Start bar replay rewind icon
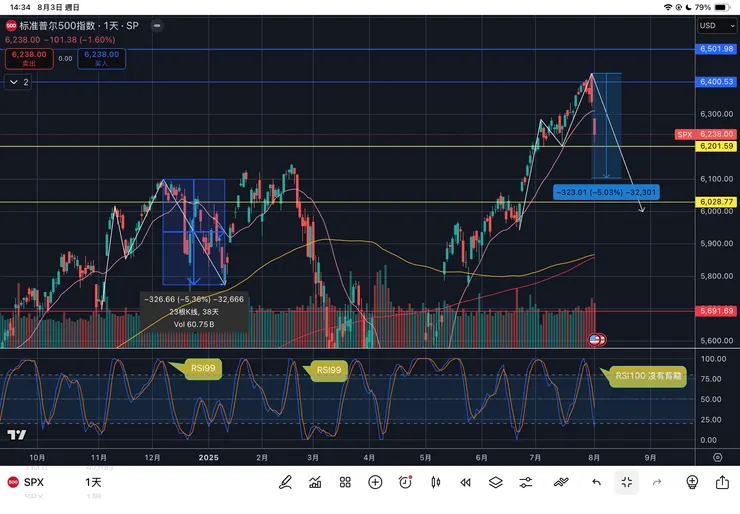Viewport: 740px width, 514px height. 465,482
